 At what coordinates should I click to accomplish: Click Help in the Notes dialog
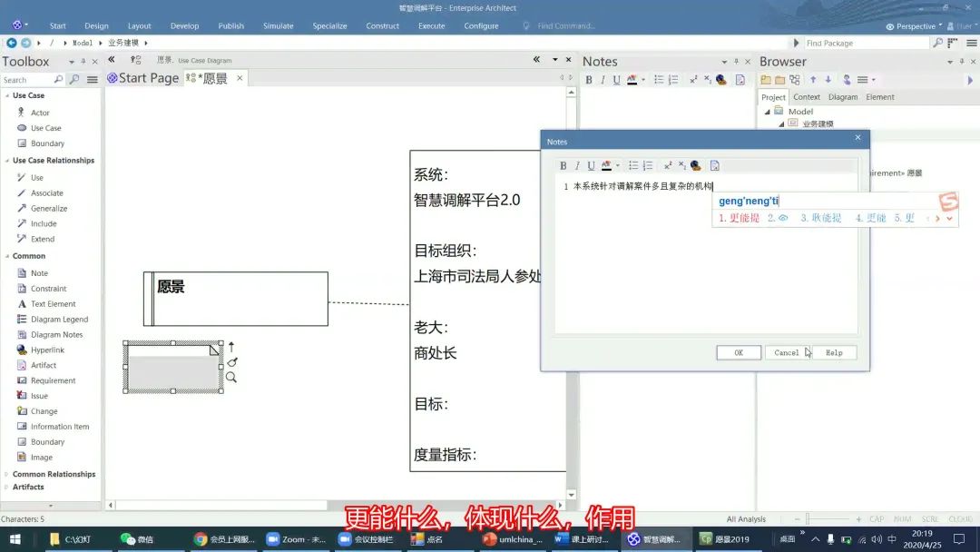(834, 352)
